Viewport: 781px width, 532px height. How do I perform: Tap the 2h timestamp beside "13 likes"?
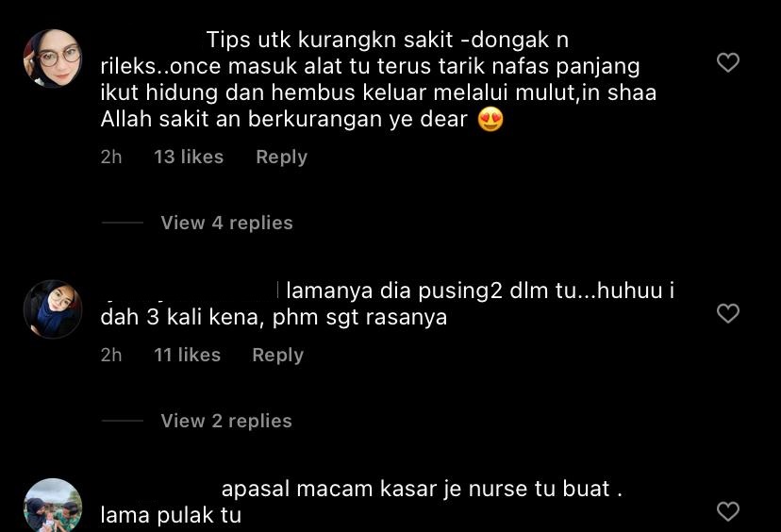pyautogui.click(x=111, y=157)
